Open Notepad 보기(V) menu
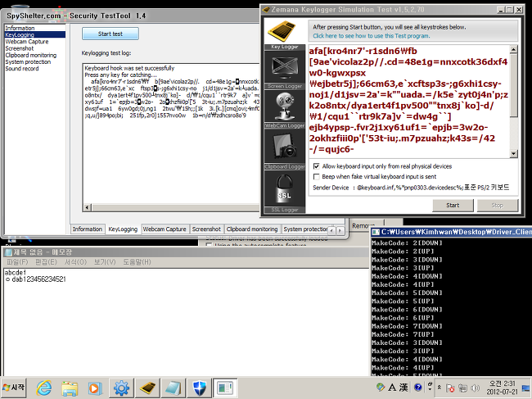 pos(105,262)
